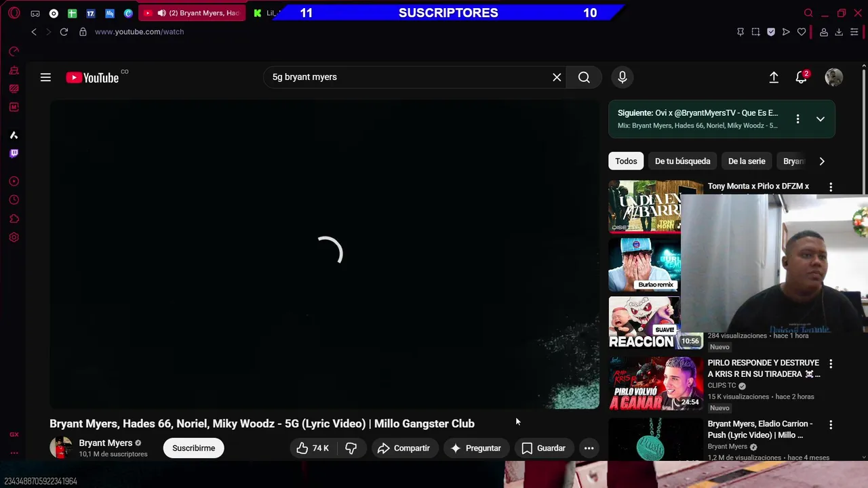The width and height of the screenshot is (868, 488).
Task: Open the GX Corner gamepad icon
Action: 35,13
